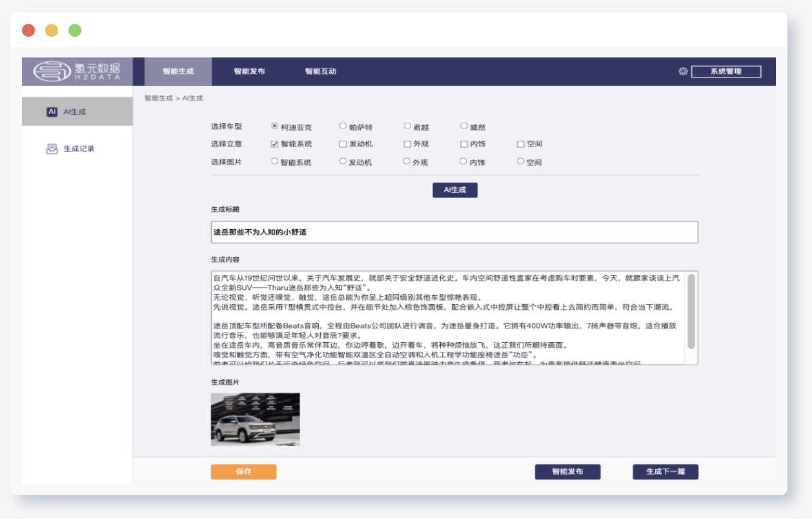The width and height of the screenshot is (812, 519).
Task: Check 空间 in 选择立意 row
Action: pyautogui.click(x=520, y=144)
